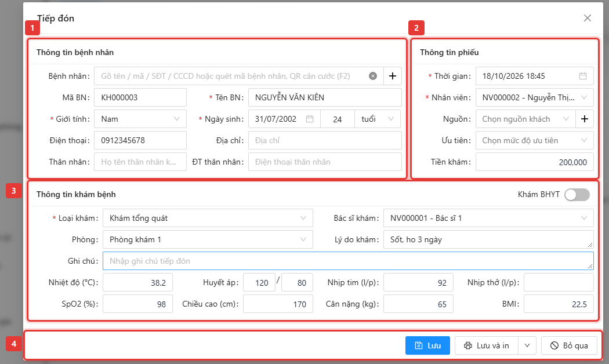
Task: Open the Thời gian calendar picker
Action: click(583, 76)
